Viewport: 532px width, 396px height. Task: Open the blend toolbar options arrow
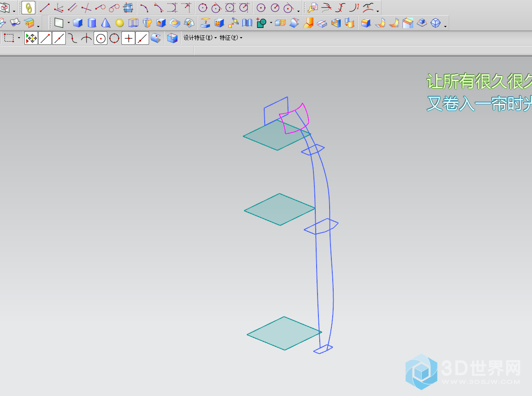click(x=445, y=26)
